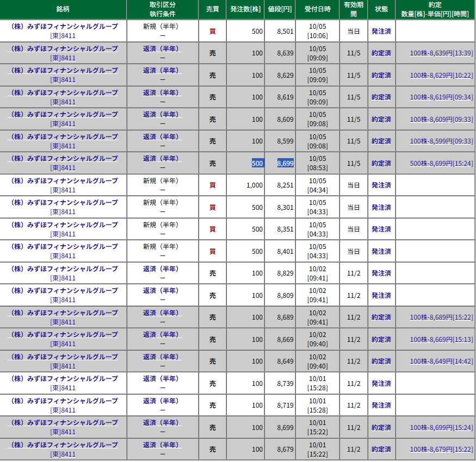Click the stock name link in the 8,679 row
The image size is (476, 462).
63,445
